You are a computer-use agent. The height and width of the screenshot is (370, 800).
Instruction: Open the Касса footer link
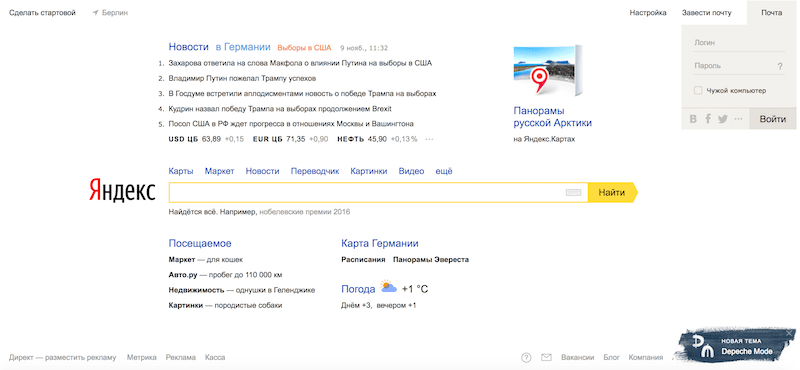pyautogui.click(x=215, y=357)
